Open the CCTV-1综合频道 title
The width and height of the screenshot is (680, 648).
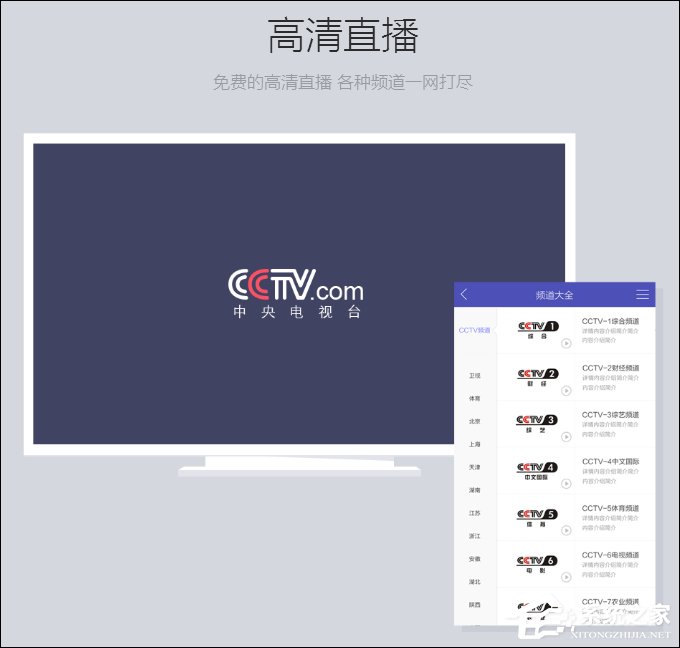tap(610, 321)
